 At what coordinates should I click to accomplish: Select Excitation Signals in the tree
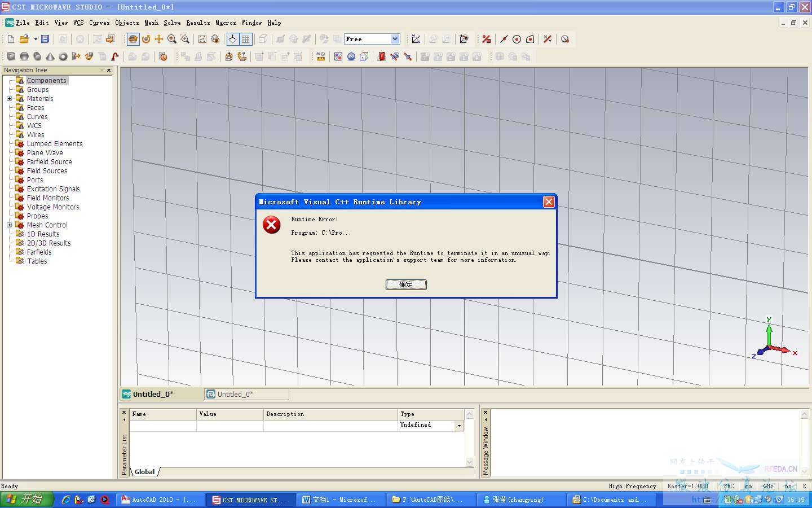coord(54,189)
